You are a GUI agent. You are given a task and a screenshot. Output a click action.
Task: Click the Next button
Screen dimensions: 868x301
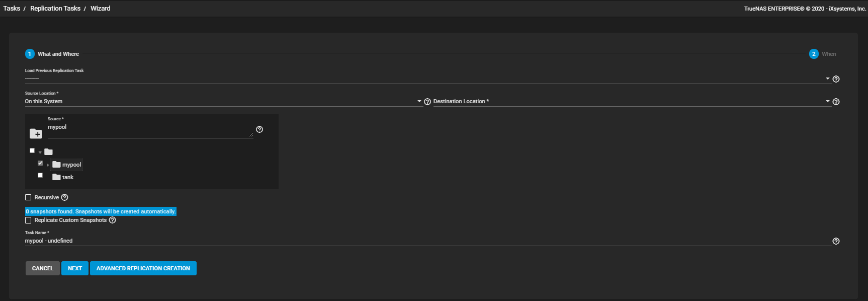[74, 268]
